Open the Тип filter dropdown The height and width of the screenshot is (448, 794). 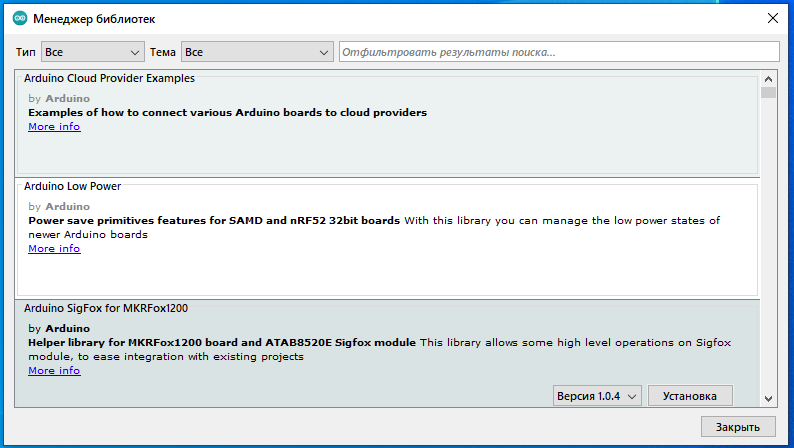pyautogui.click(x=92, y=51)
